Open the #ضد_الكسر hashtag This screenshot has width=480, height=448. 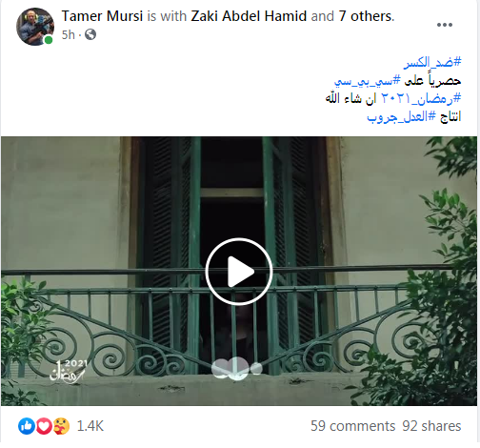432,62
